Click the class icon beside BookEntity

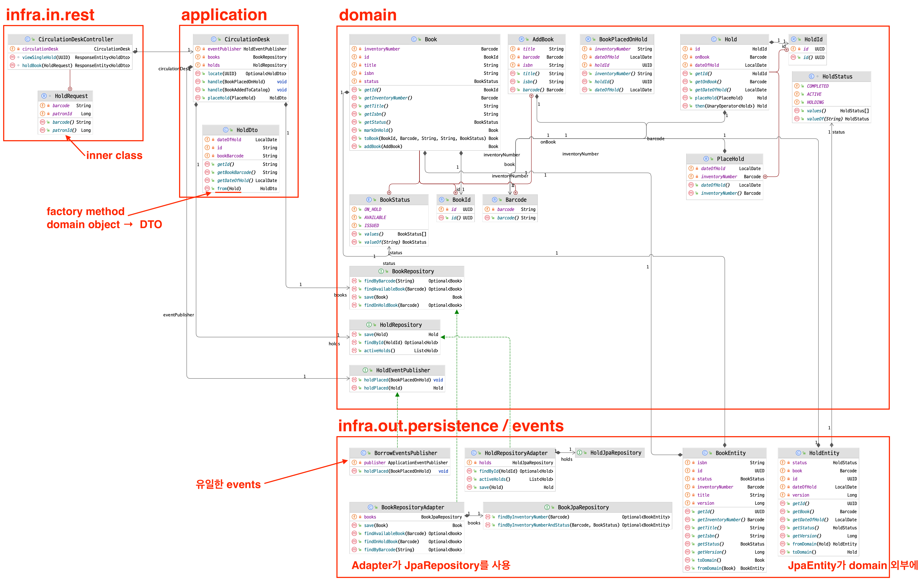(x=705, y=453)
